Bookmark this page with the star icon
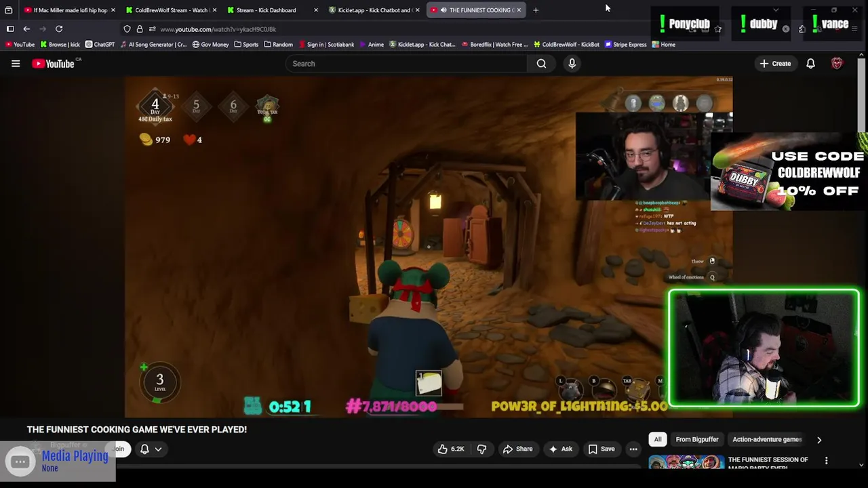The image size is (868, 488). click(718, 29)
